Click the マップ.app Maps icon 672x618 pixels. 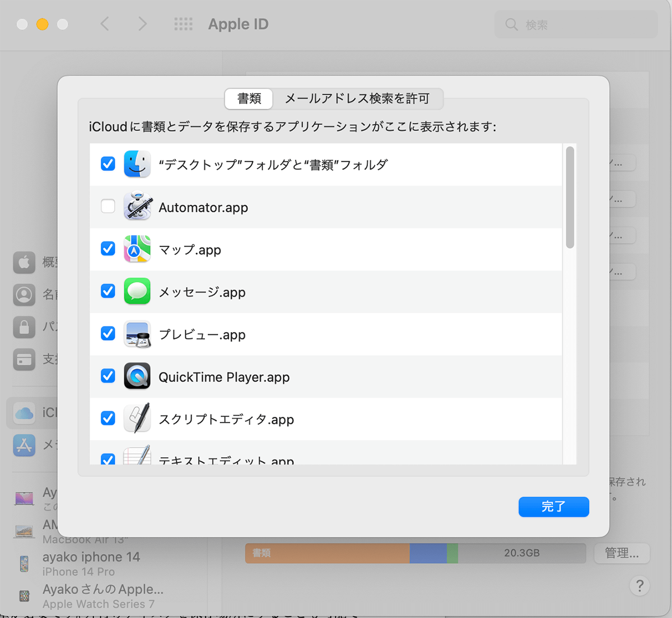[x=137, y=249]
